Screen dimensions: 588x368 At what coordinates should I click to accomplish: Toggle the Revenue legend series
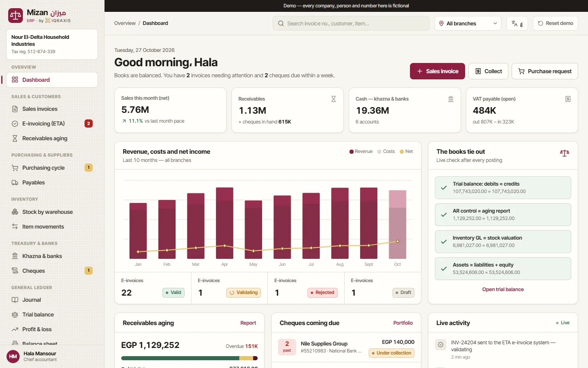361,151
